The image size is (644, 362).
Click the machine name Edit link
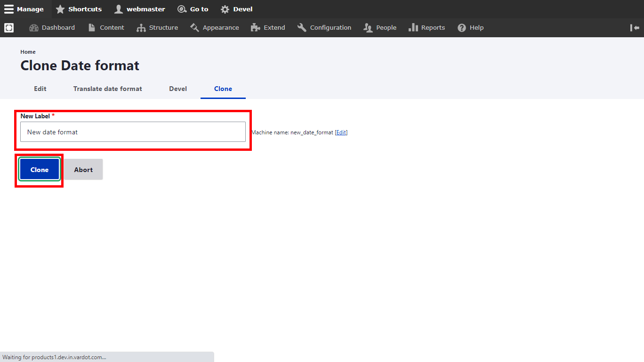(x=341, y=132)
